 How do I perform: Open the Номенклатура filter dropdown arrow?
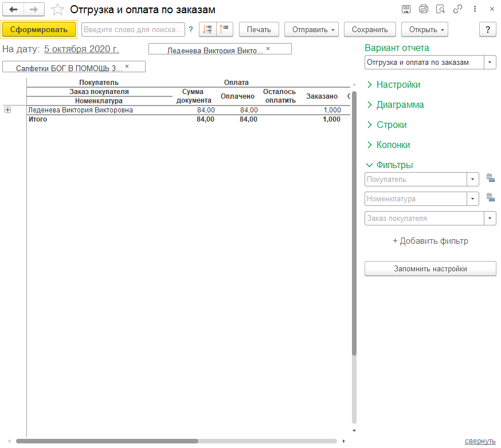point(472,199)
